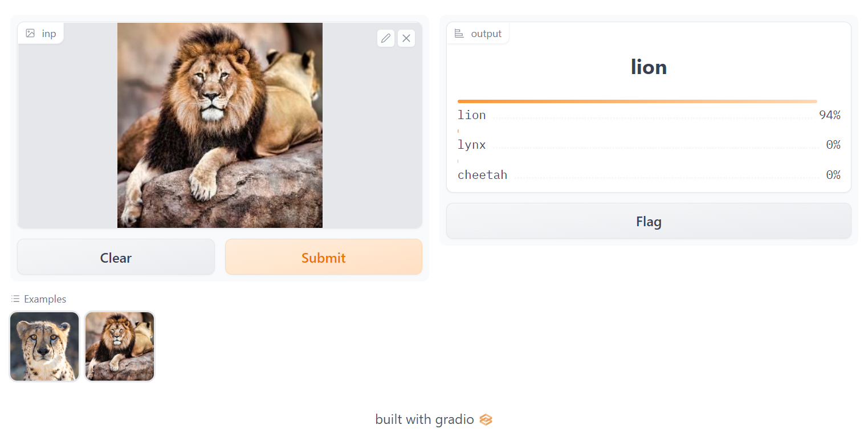Click the orange gradio logo icon

click(x=486, y=420)
